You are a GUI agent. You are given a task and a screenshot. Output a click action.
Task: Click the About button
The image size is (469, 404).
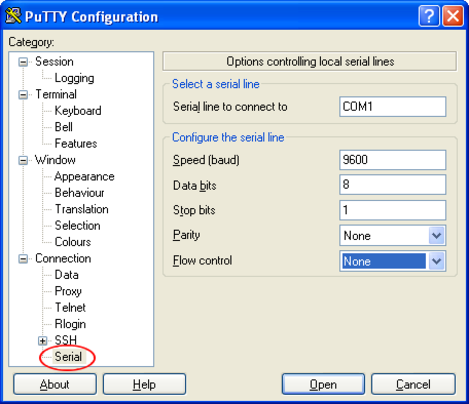[x=55, y=384]
